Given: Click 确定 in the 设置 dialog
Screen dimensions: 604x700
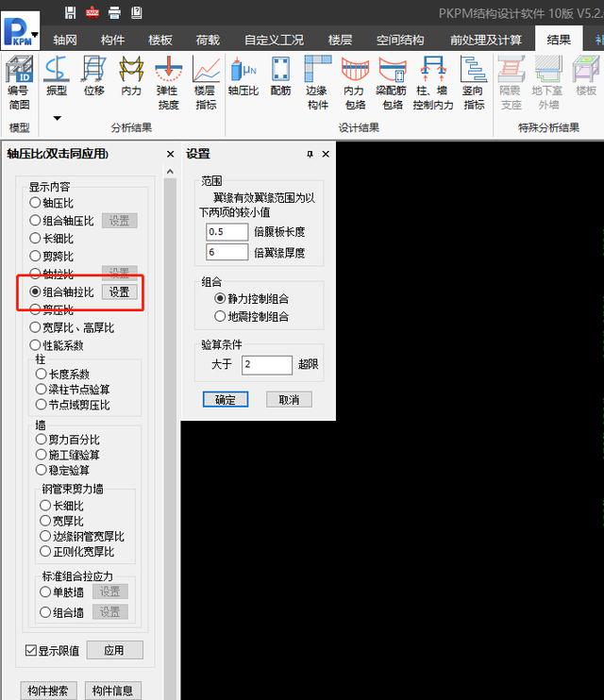Looking at the screenshot, I should (x=226, y=400).
